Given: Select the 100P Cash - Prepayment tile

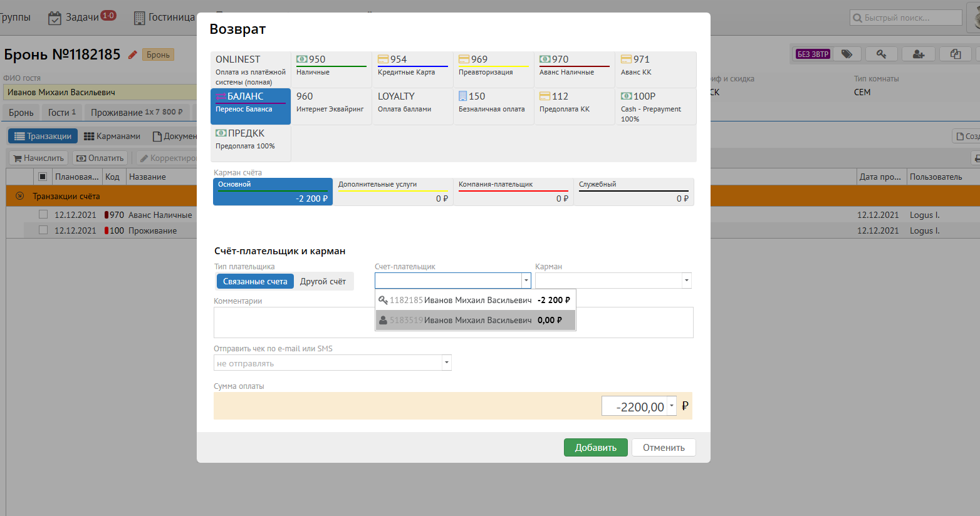Looking at the screenshot, I should click(x=656, y=106).
